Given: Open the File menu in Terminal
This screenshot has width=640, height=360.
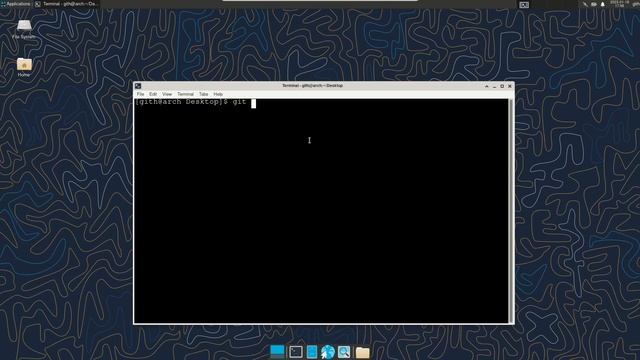Looking at the screenshot, I should (x=140, y=94).
